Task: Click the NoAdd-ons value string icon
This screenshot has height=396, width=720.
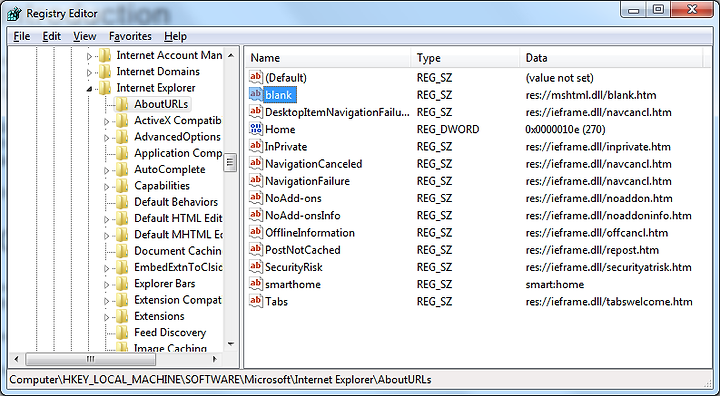Action: [x=255, y=198]
